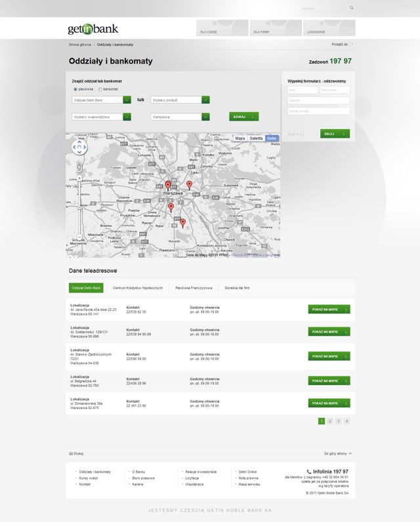Click the Drukuj link
The image size is (420, 522).
79,453
